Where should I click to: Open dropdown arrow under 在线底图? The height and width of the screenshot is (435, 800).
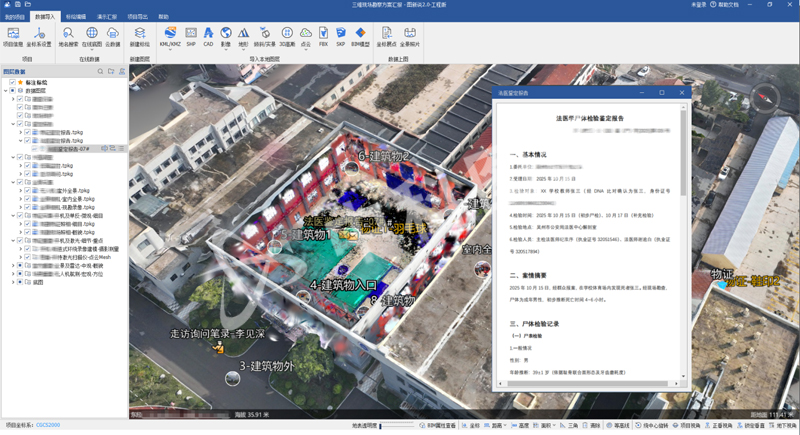(x=92, y=50)
